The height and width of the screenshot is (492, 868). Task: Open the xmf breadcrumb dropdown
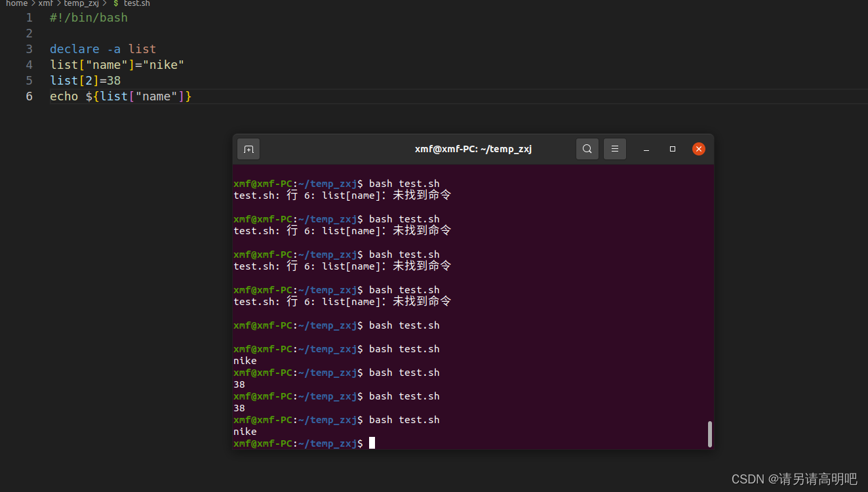tap(45, 3)
